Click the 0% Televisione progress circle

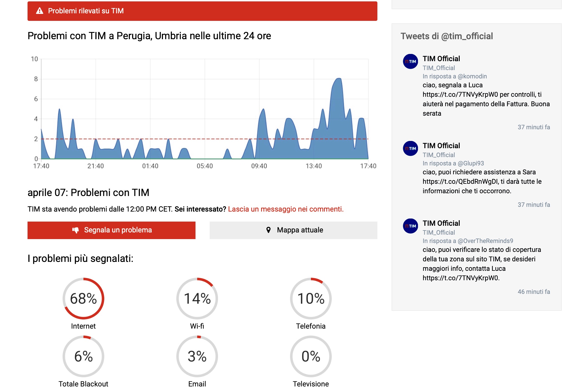tap(311, 356)
